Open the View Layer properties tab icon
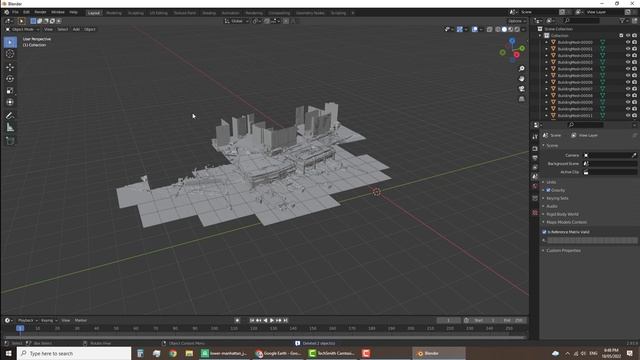640x360 pixels. coord(535,167)
